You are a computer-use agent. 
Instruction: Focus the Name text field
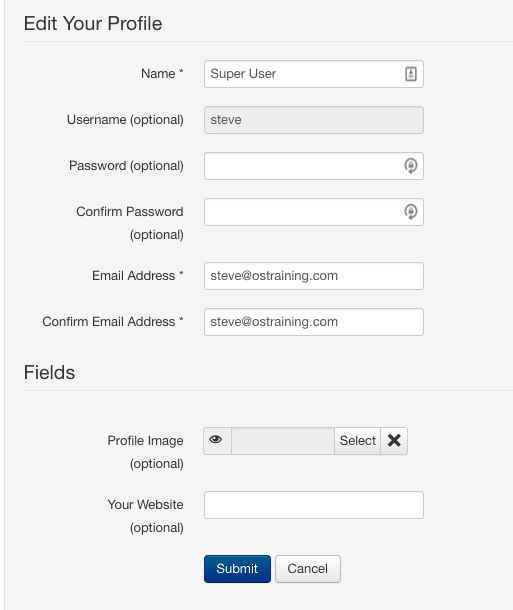pyautogui.click(x=313, y=74)
